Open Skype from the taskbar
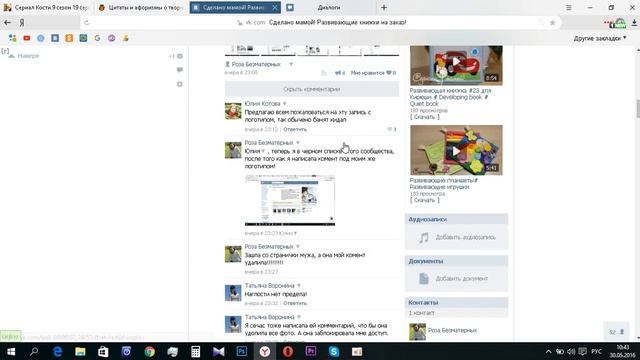Image resolution: width=640 pixels, height=360 pixels. (334, 351)
